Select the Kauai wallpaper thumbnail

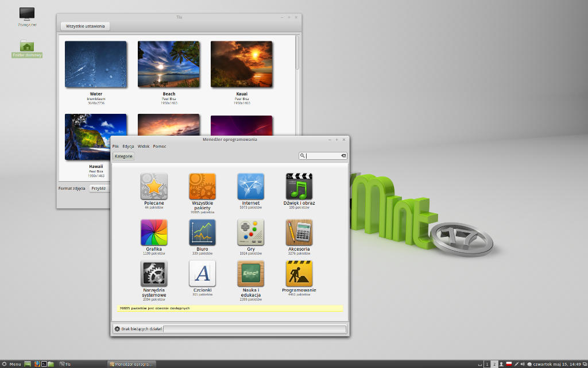click(x=242, y=64)
